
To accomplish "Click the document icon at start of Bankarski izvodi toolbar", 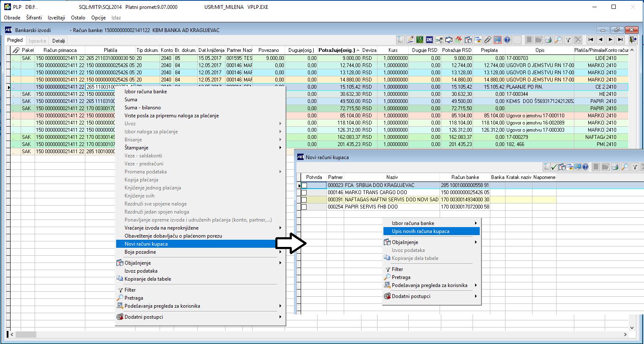I will point(400,40).
